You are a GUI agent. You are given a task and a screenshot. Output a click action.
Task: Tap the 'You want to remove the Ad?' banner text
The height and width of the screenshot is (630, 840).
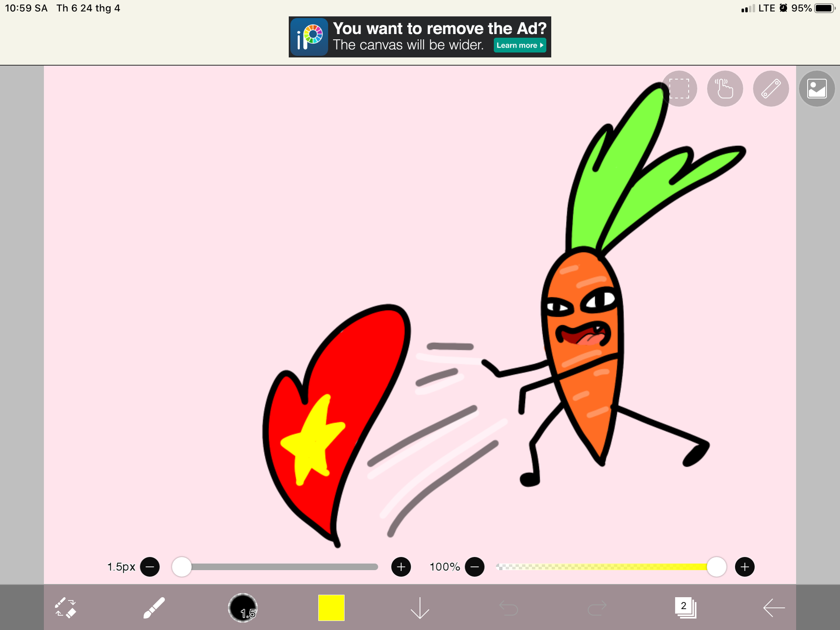[x=440, y=28]
